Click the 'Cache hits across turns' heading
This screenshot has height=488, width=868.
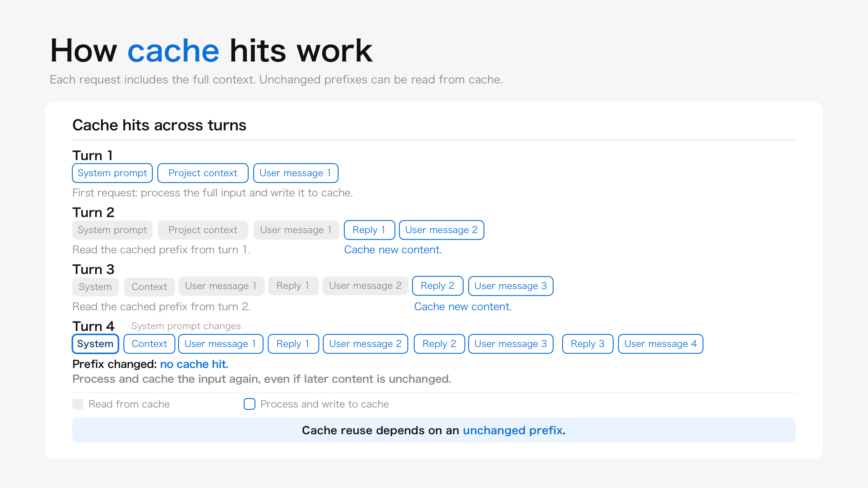click(159, 125)
